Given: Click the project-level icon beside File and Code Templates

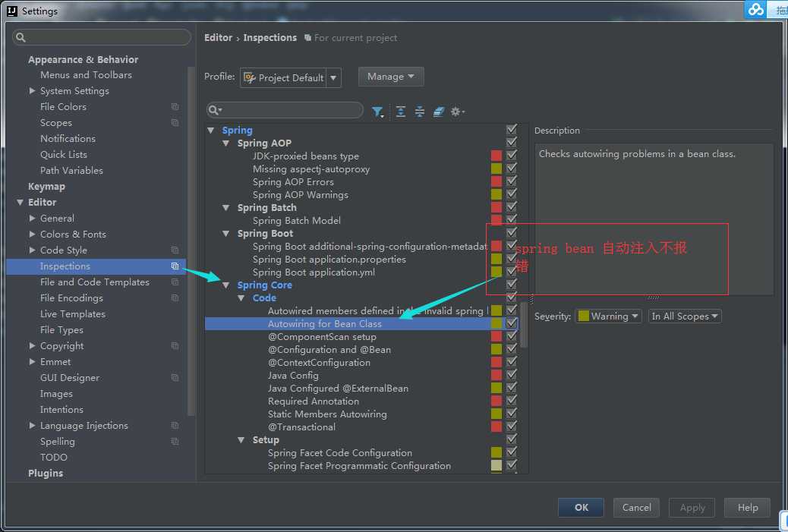Looking at the screenshot, I should 175,282.
